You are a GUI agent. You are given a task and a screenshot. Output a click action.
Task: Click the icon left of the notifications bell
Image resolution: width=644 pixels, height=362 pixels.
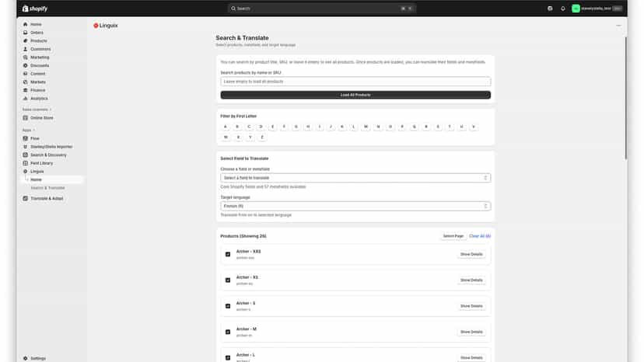point(550,9)
